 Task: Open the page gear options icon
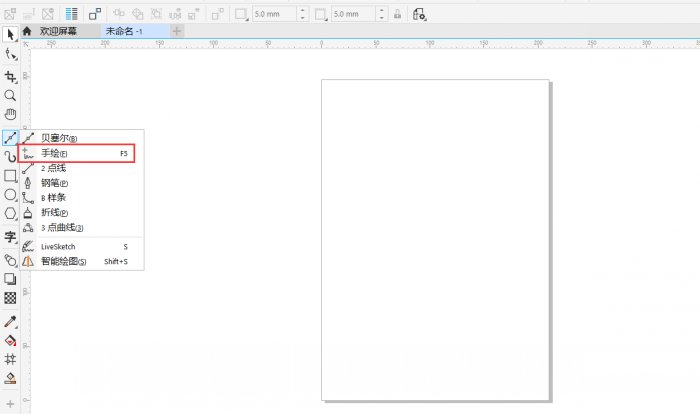coord(419,14)
